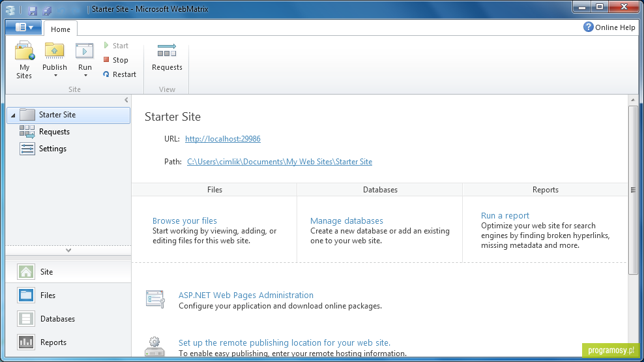This screenshot has width=644, height=362.
Task: Switch to the Reports workspace
Action: (x=68, y=342)
